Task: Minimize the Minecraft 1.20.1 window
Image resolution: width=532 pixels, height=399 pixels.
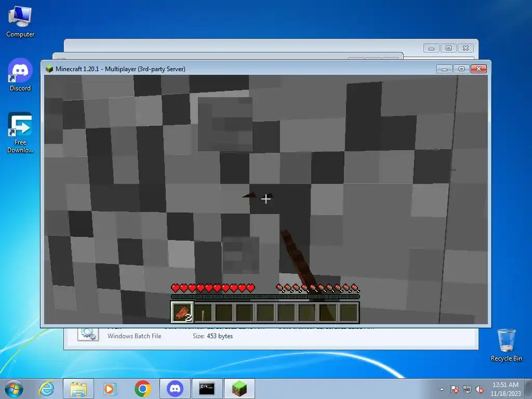Action: [x=445, y=69]
